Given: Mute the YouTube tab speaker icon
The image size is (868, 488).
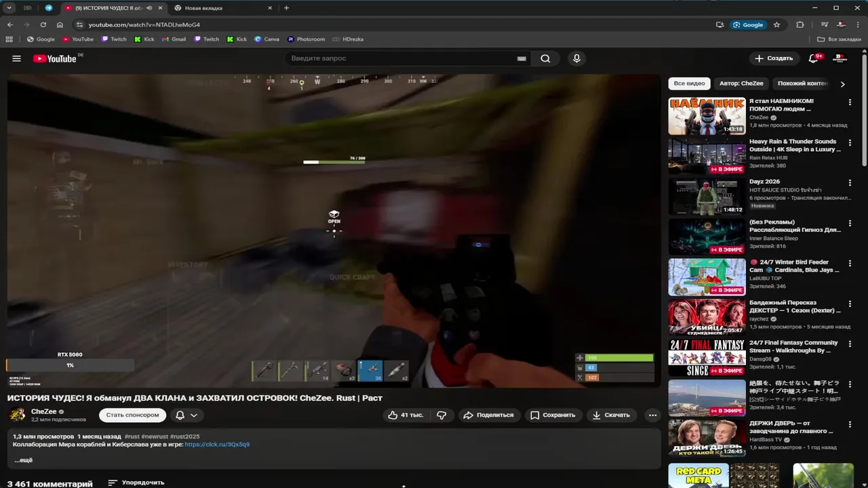Looking at the screenshot, I should coord(149,8).
